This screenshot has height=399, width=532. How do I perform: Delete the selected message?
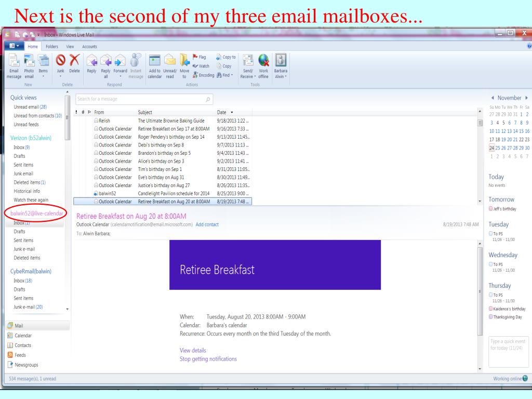coord(74,64)
